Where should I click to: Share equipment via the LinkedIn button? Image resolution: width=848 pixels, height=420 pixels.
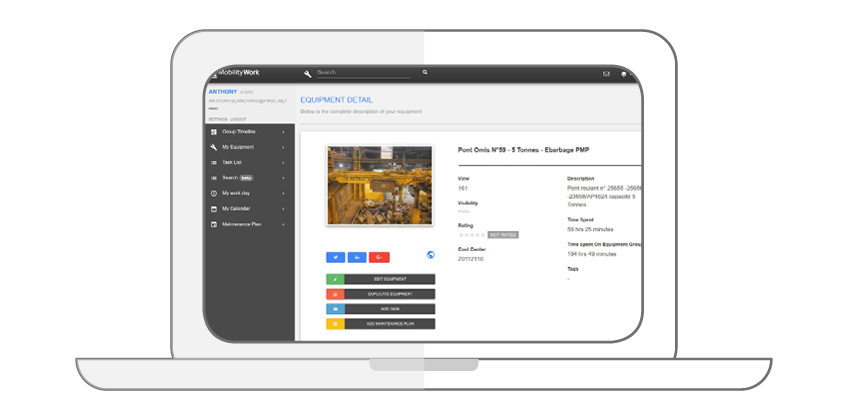pos(358,257)
